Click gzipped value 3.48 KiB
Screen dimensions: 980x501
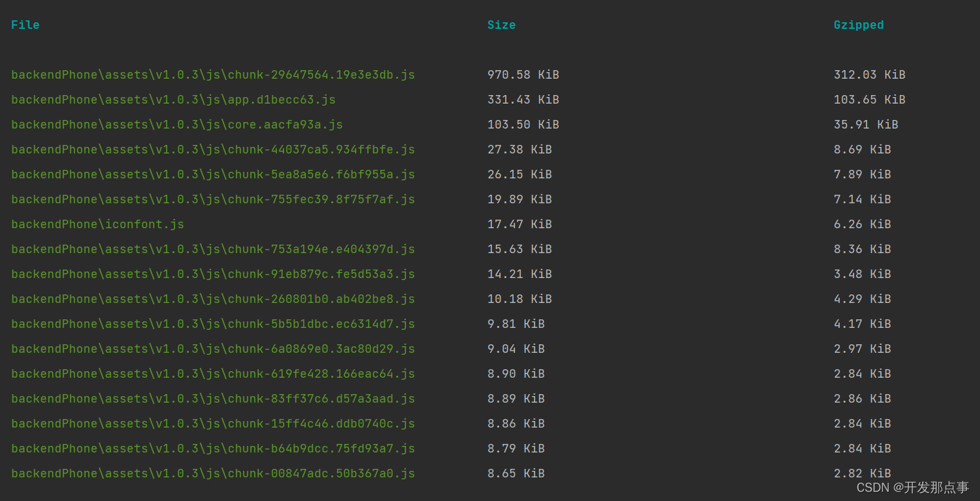tap(863, 274)
